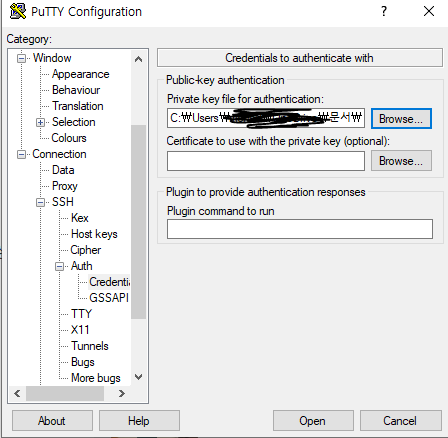Select the More bugs category
This screenshot has height=438, width=448.
(96, 378)
